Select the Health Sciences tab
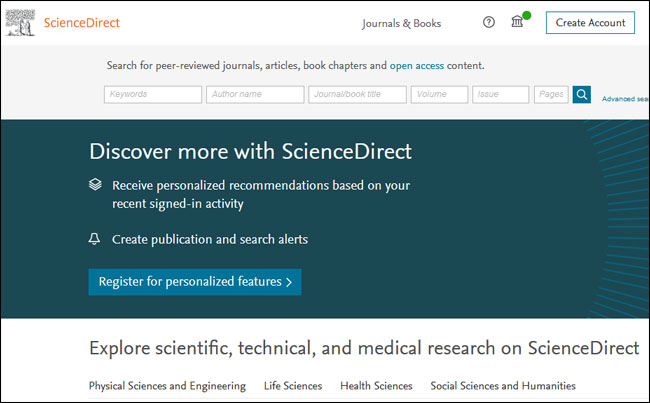This screenshot has width=650, height=403. (376, 386)
